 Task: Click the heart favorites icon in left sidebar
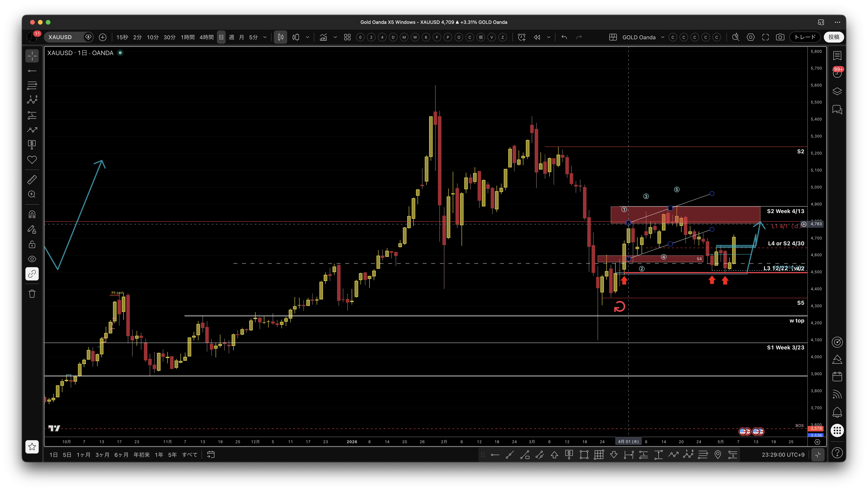pyautogui.click(x=32, y=160)
